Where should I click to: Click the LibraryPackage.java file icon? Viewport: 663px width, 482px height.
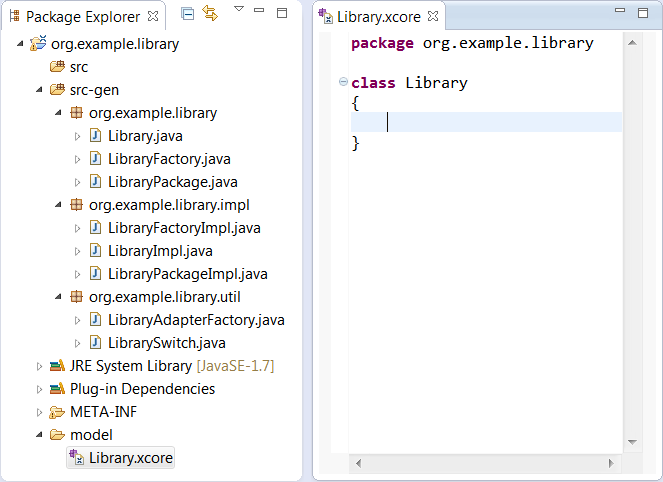point(96,181)
